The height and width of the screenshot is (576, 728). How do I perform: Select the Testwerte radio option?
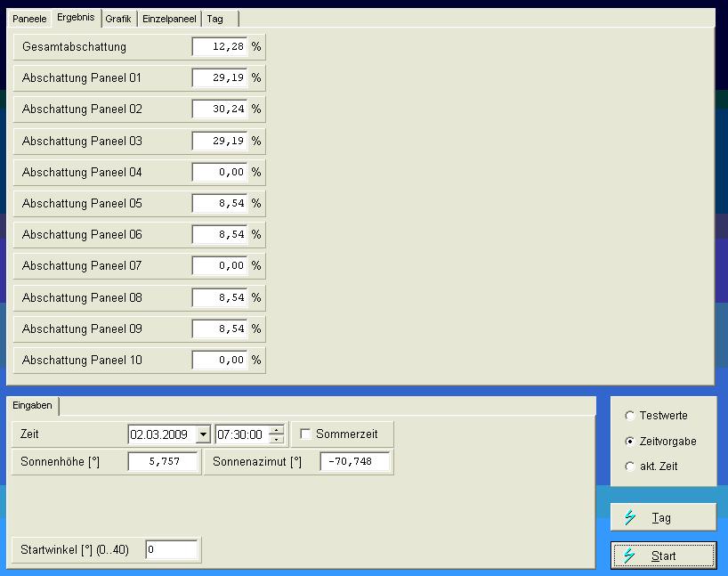631,416
